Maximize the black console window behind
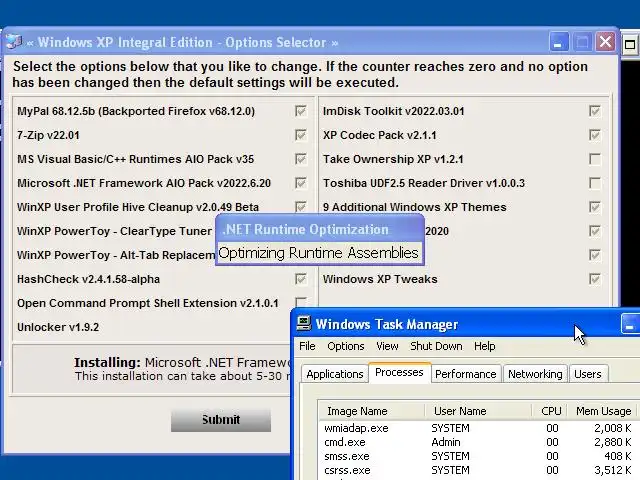Viewport: 640px width, 480px height. coord(630,44)
